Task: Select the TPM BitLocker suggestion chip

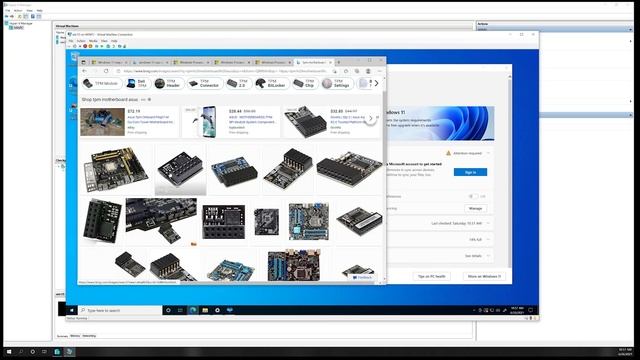Action: [271, 83]
